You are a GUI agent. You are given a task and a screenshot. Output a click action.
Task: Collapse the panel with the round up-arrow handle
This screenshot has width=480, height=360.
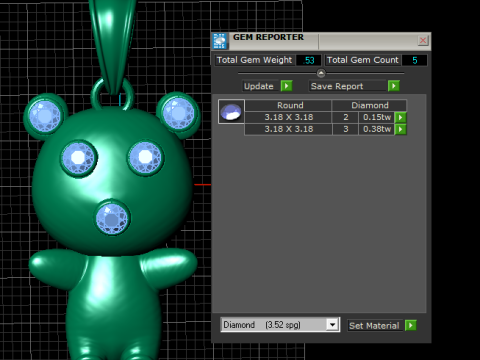click(x=321, y=73)
